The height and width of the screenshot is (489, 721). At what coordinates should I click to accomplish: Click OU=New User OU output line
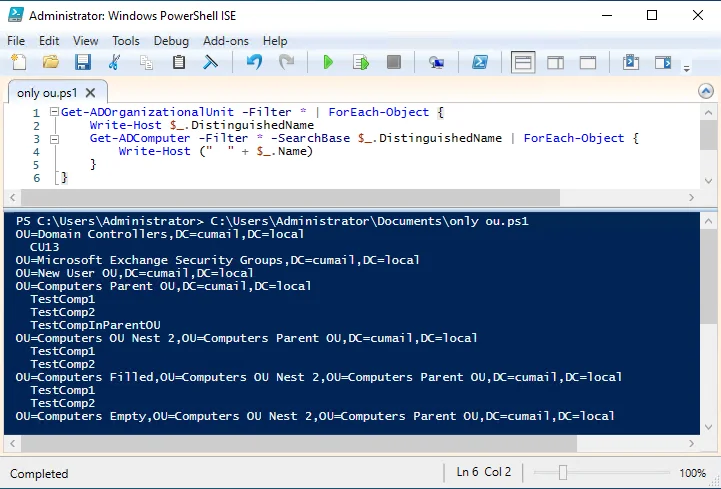click(134, 273)
